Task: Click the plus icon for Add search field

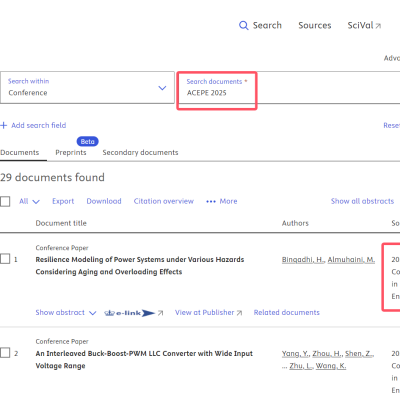Action: (x=4, y=125)
